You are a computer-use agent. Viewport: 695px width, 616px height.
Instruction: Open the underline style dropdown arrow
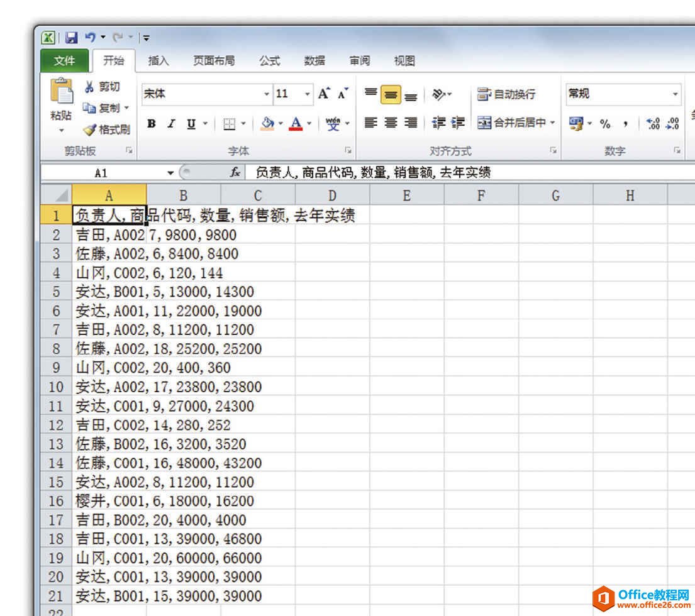tap(205, 124)
